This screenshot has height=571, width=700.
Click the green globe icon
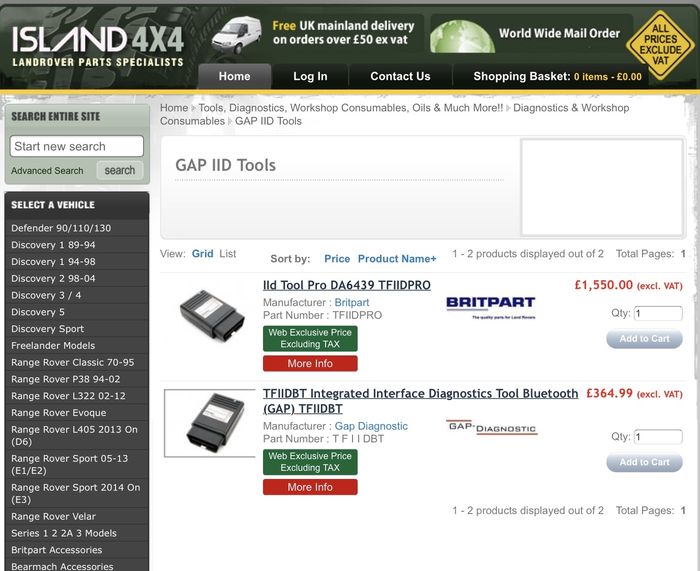pos(462,37)
